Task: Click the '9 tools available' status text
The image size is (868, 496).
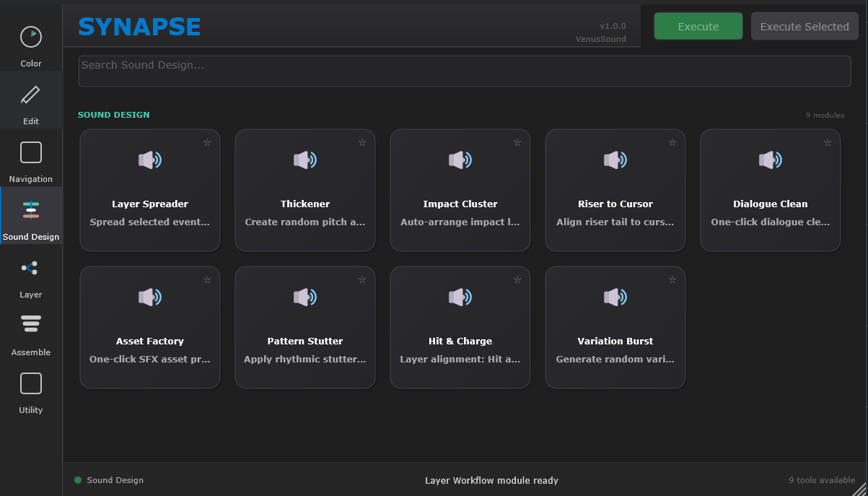Action: pos(822,480)
